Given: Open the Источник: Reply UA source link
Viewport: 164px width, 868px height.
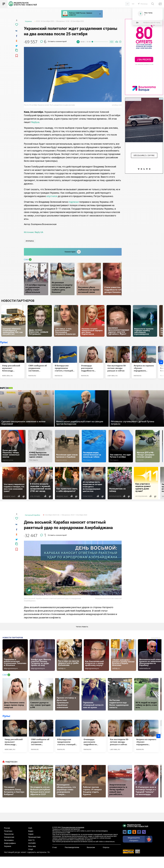Looking at the screenshot, I should point(33,232).
